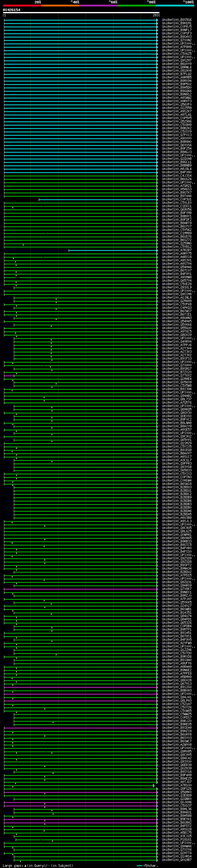Select the UniRef100_B9NFL7 hit
This screenshot has height=868, width=197.
(x=177, y=30)
